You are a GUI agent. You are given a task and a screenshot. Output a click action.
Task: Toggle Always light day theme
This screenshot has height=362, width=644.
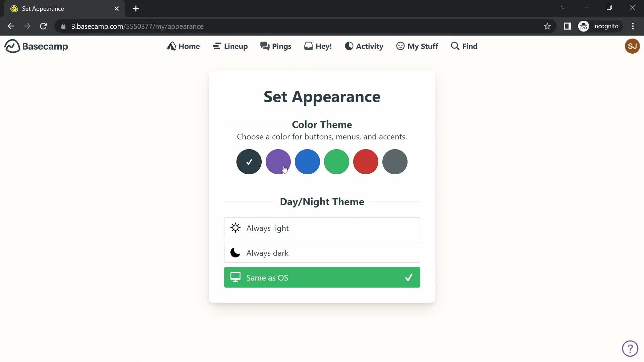click(x=322, y=228)
